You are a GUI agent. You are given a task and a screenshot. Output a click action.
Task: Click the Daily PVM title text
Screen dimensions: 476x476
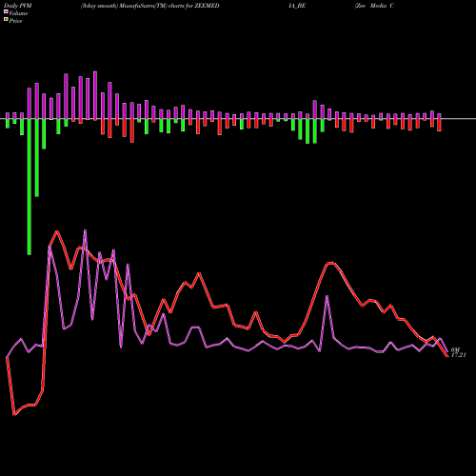18,6
